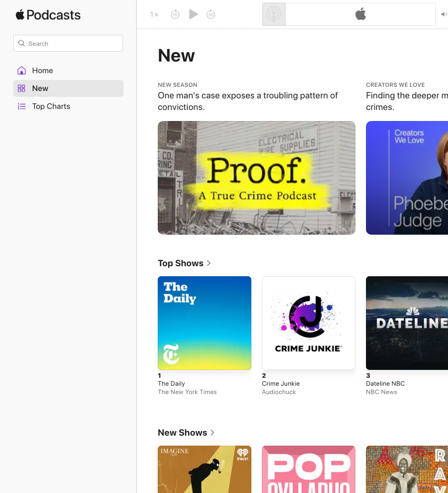The height and width of the screenshot is (493, 448).
Task: Open the pink POP show artwork
Action: click(309, 469)
